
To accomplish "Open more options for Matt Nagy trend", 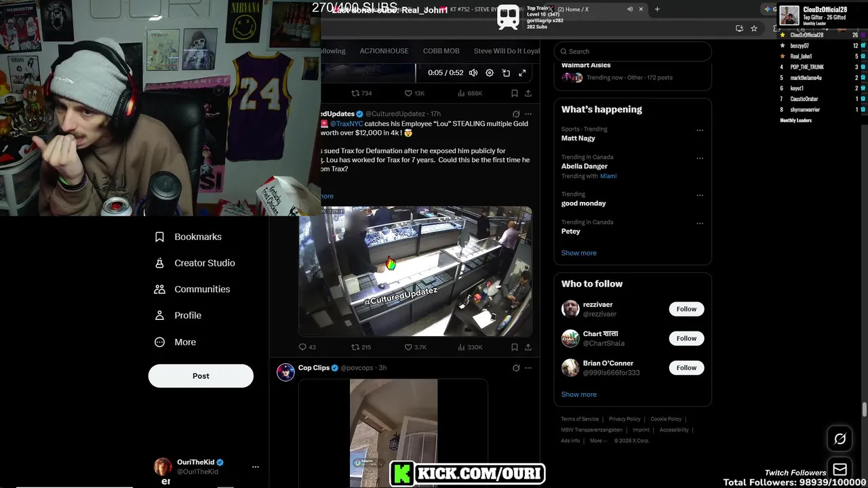I will pyautogui.click(x=700, y=130).
